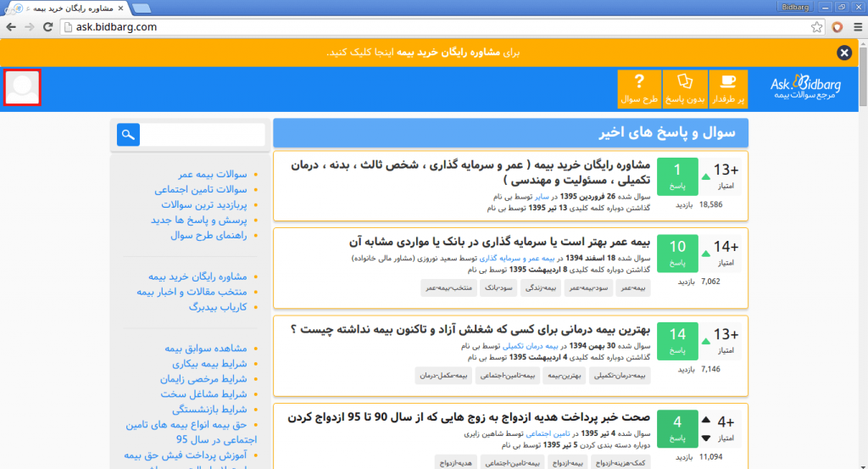The height and width of the screenshot is (469, 868).
Task: Upvote the بیمه عمر بهتر است question
Action: point(706,254)
